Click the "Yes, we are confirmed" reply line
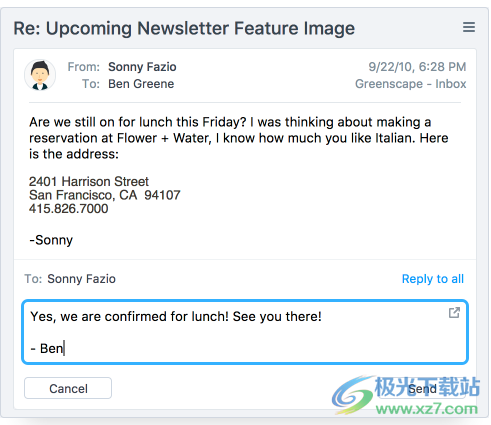 click(176, 316)
